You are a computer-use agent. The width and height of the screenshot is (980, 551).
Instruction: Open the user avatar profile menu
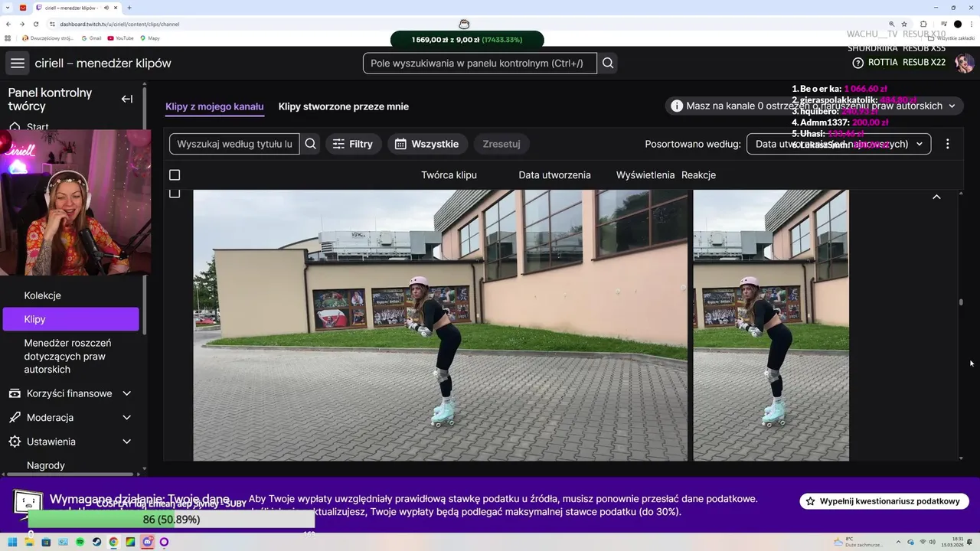pos(964,64)
